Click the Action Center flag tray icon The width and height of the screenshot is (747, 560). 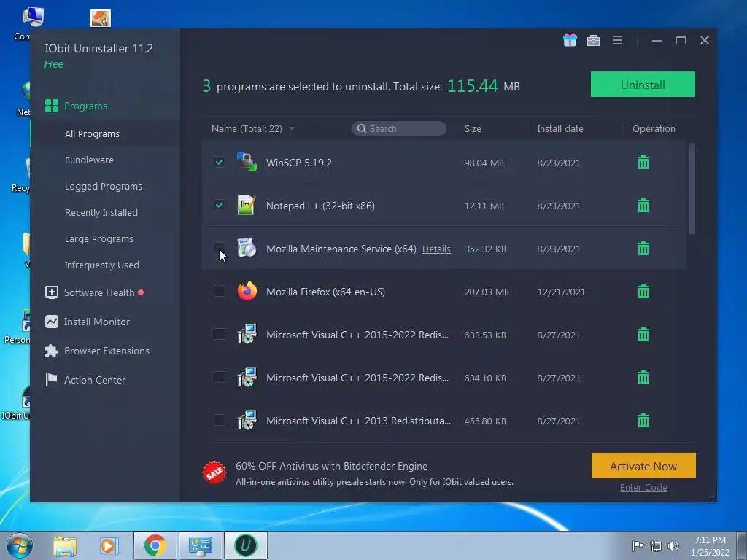tap(638, 546)
